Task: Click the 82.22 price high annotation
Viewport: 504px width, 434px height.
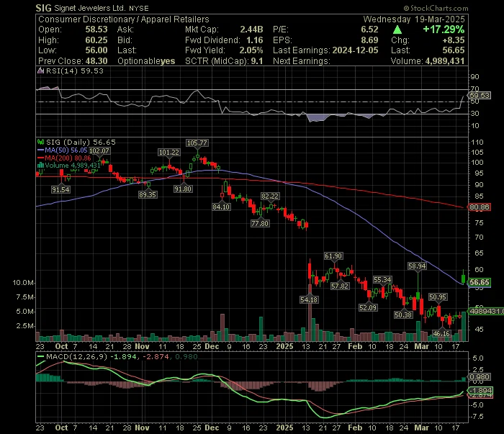Action: coord(270,196)
